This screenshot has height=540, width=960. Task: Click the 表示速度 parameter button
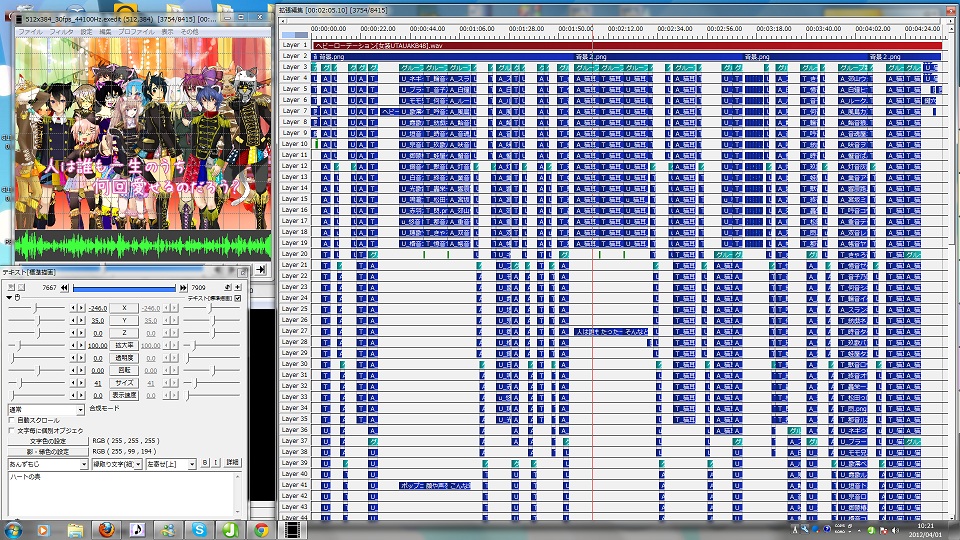124,395
